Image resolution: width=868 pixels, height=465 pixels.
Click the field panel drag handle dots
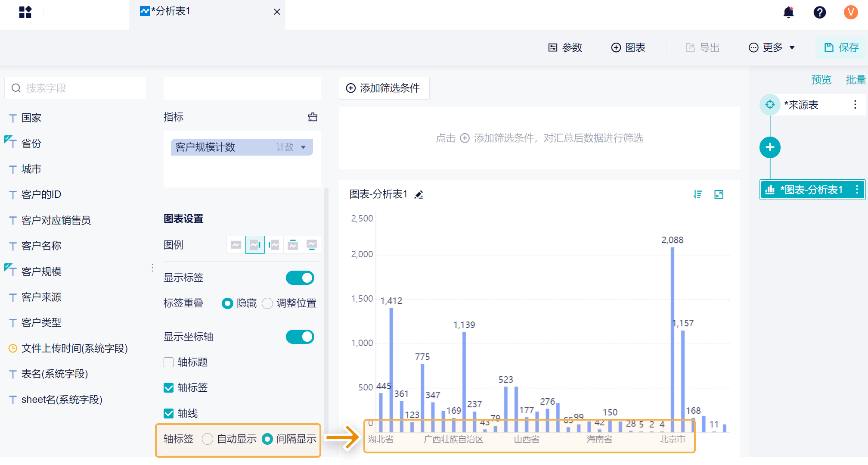pyautogui.click(x=152, y=268)
